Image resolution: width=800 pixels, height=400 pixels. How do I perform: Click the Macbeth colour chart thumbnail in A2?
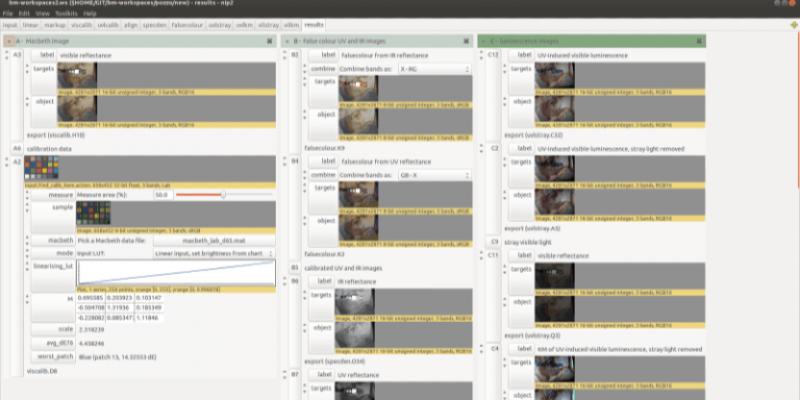(41, 168)
